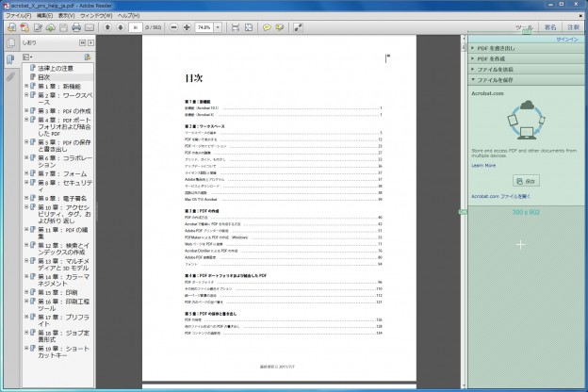Click the expand arrow beside しおり header
This screenshot has width=588, height=392.
(x=90, y=43)
